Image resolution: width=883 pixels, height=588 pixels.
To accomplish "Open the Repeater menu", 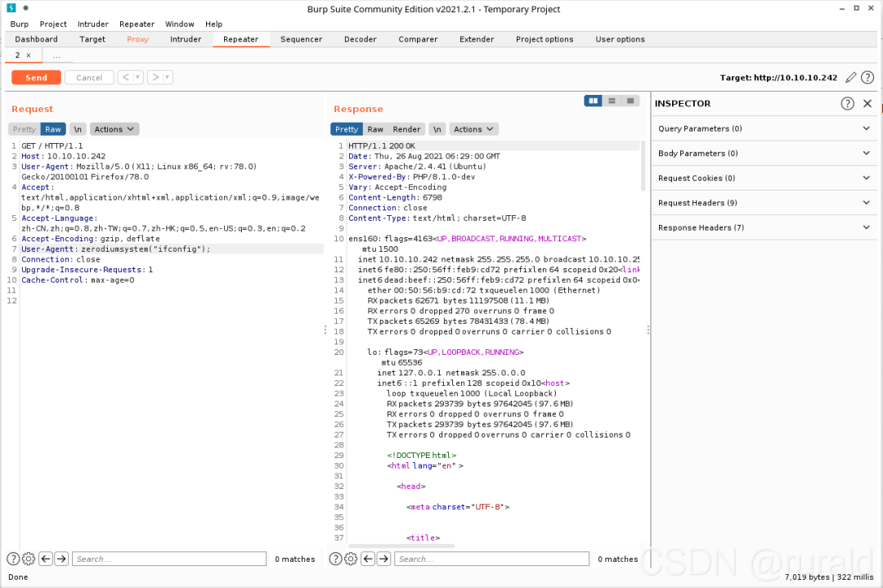I will [137, 25].
